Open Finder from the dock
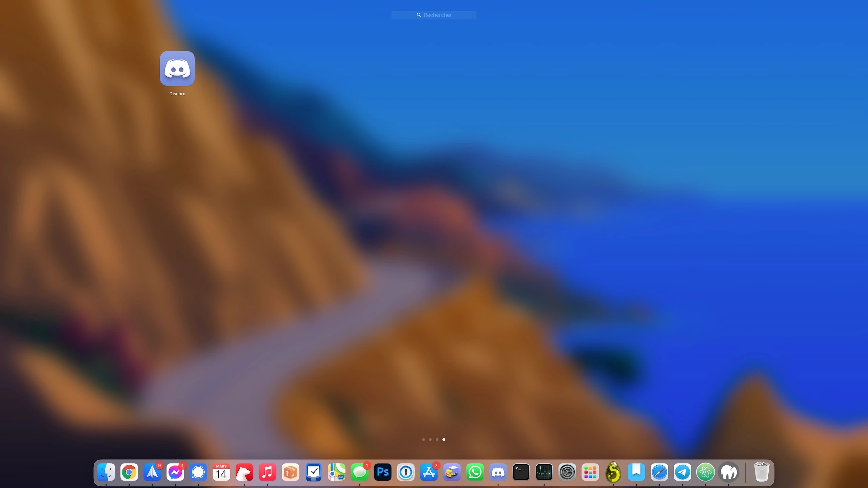Image resolution: width=868 pixels, height=488 pixels. (106, 472)
